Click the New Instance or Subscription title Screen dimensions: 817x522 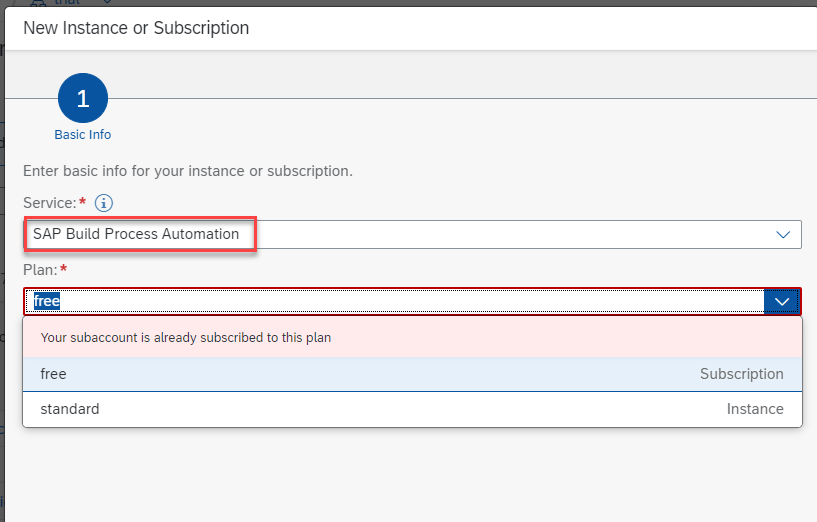[x=136, y=28]
